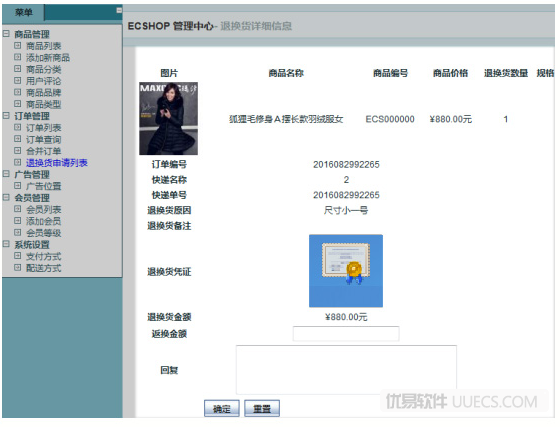Collapse the 订单管理 tree section
Viewport: 560px width, 427px height.
[x=6, y=115]
